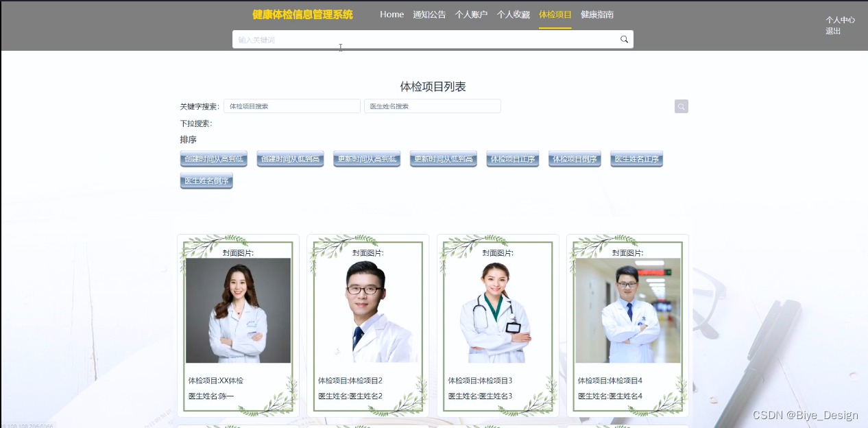Click the 健康体检信息管理系统 site title

click(302, 14)
